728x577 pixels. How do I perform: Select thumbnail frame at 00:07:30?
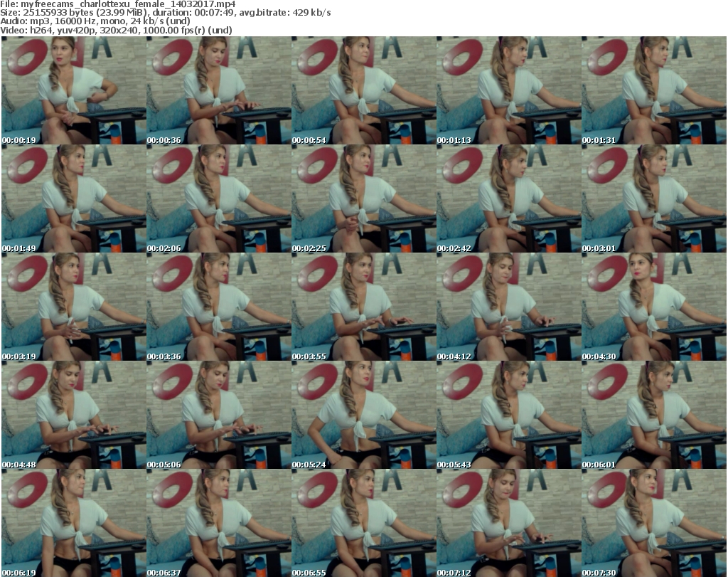654,523
